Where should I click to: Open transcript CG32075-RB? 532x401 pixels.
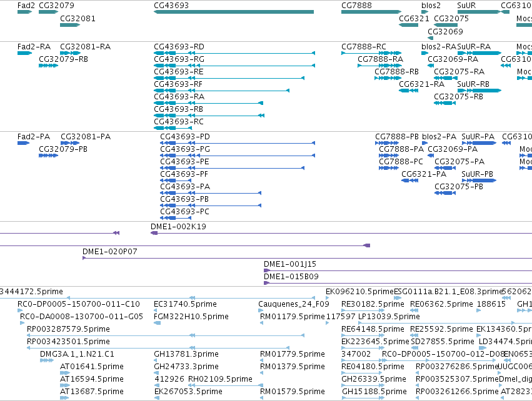(445, 103)
